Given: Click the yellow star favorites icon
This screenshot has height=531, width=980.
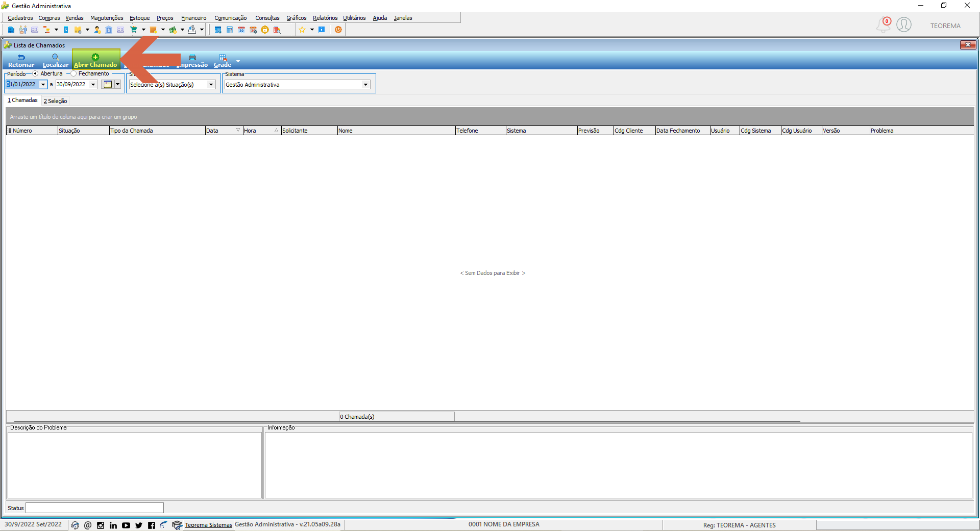Looking at the screenshot, I should (x=302, y=30).
